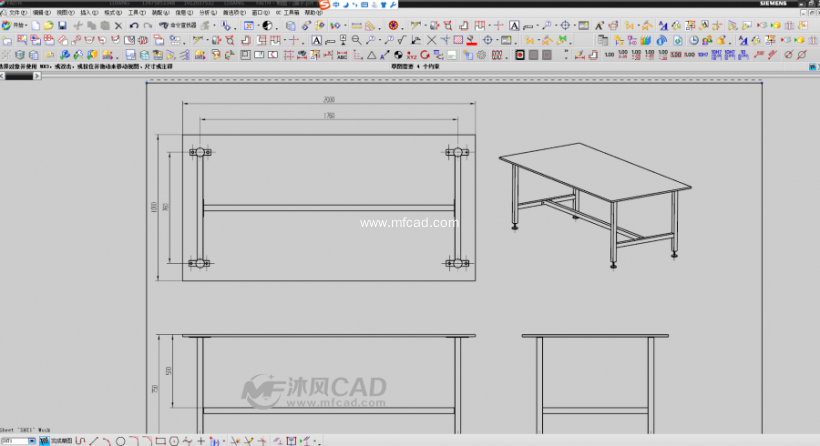This screenshot has width=820, height=446.
Task: Open the 格式 (Format) menu
Action: (x=112, y=13)
